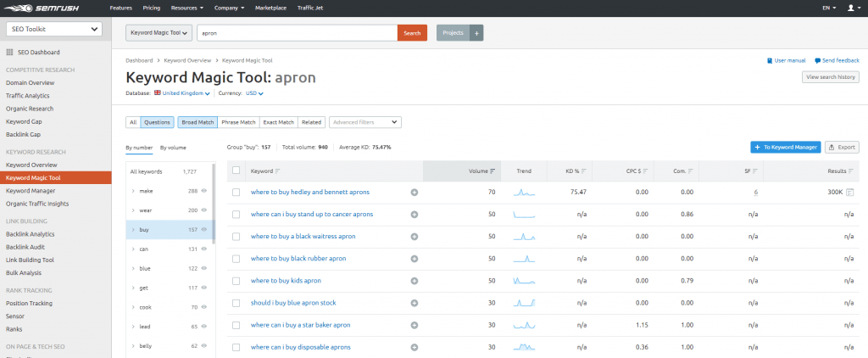Open EN language dropdown
Image resolution: width=868 pixels, height=358 pixels.
[829, 8]
